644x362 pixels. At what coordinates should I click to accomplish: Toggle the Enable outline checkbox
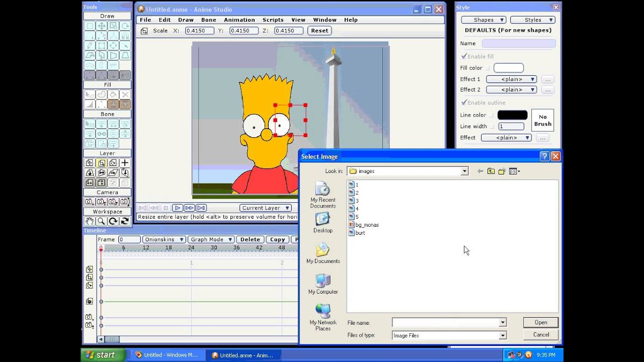tap(464, 103)
